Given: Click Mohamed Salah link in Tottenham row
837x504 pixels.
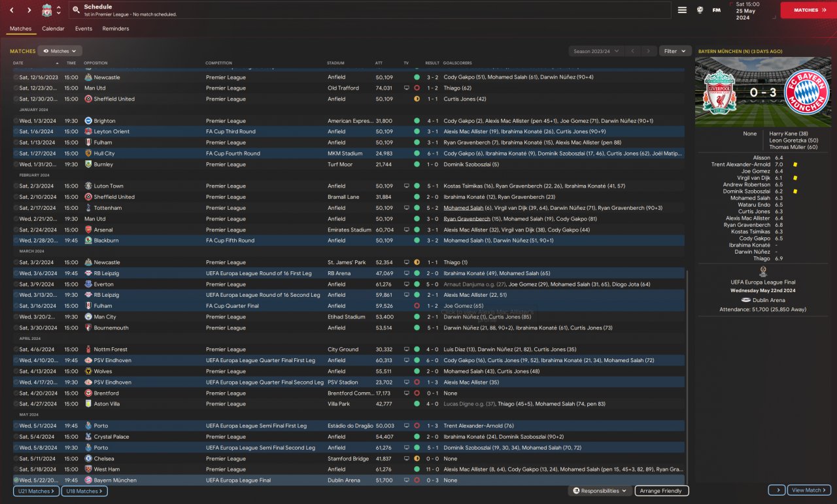Looking at the screenshot, I should tap(463, 208).
